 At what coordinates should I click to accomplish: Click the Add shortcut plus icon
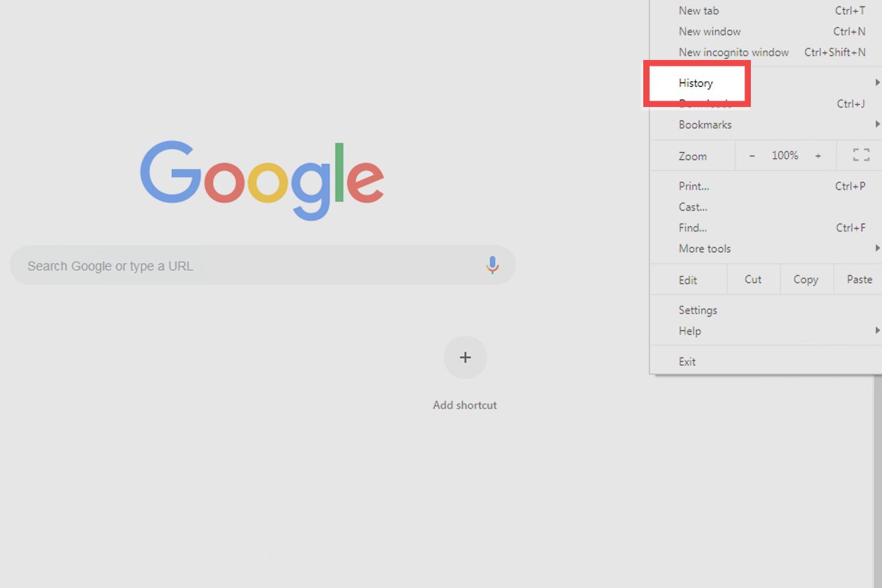pos(465,357)
